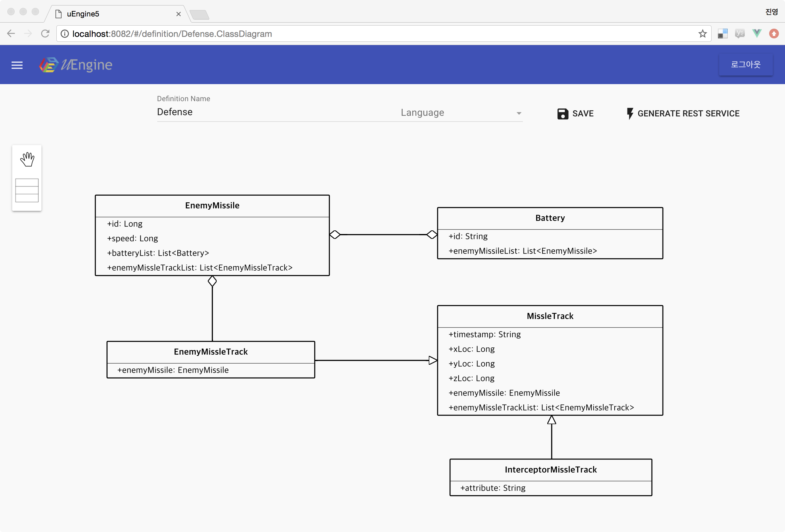Go back with the browser back arrow

[11, 34]
